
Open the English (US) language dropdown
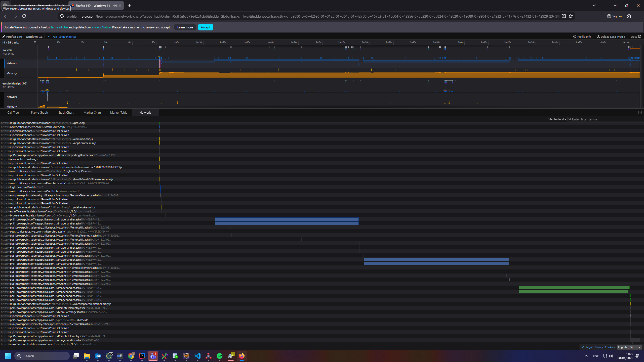click(x=629, y=347)
